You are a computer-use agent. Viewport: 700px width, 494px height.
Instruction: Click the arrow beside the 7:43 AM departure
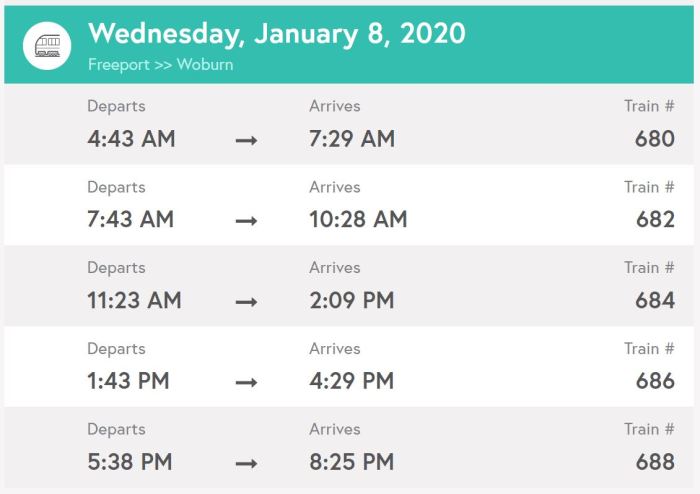point(246,221)
